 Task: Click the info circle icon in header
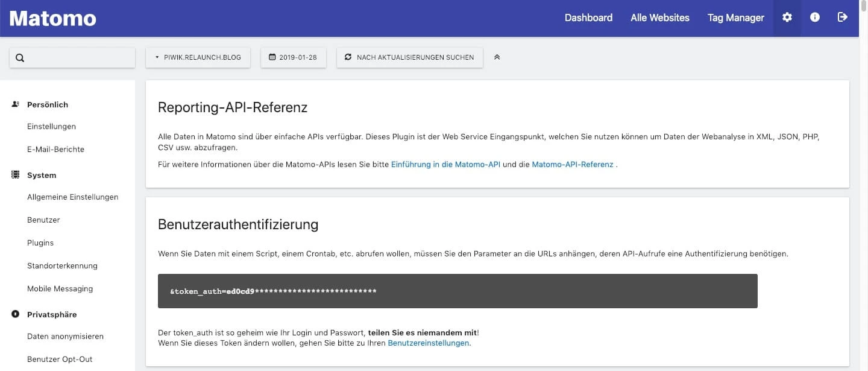[815, 17]
